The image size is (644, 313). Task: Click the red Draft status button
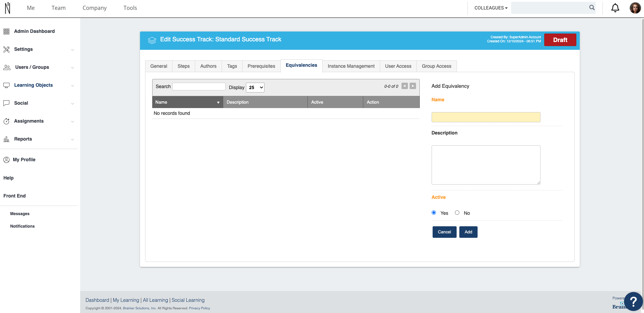(x=560, y=40)
